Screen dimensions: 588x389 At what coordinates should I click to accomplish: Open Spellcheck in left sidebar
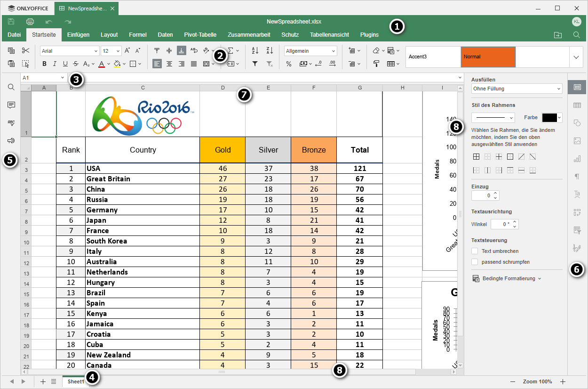pos(11,123)
